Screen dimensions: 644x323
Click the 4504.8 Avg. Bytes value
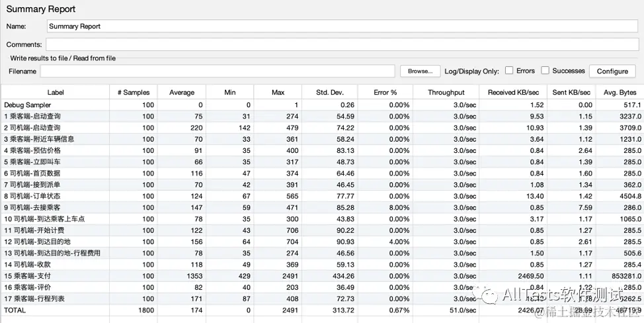coord(631,196)
